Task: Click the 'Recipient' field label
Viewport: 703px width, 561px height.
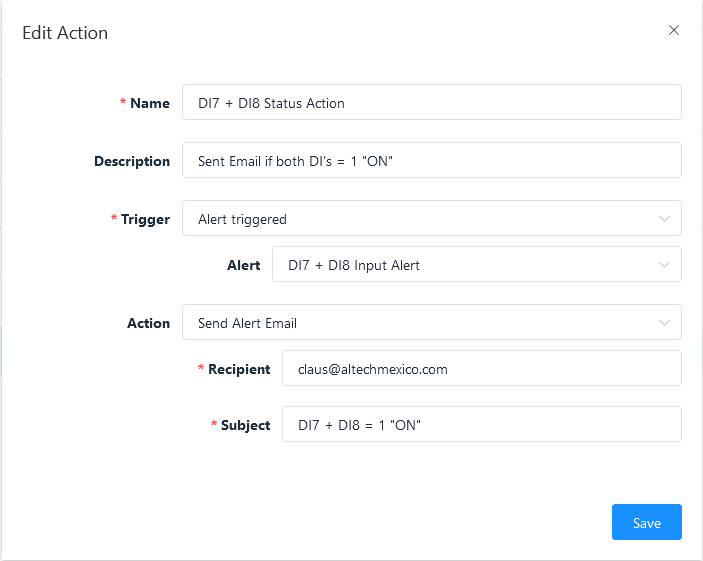Action: click(x=239, y=369)
